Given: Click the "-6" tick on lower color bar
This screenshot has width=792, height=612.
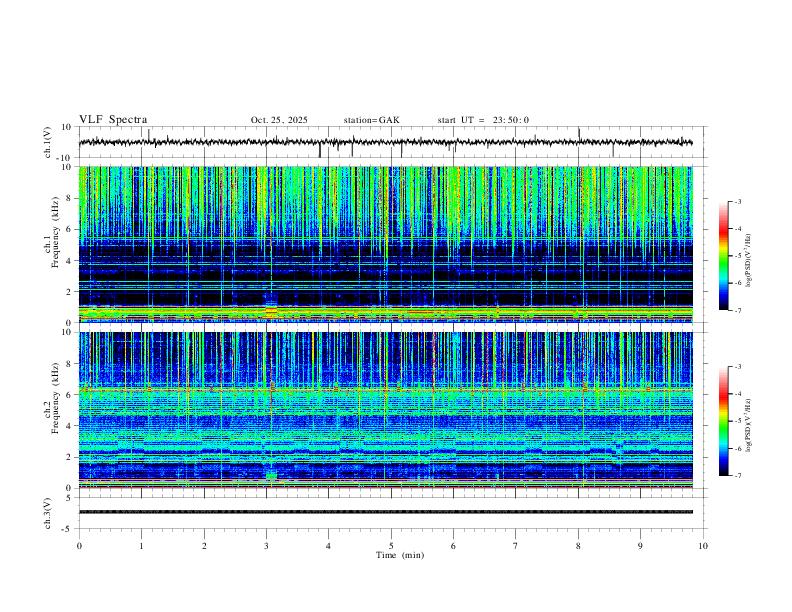Looking at the screenshot, I should click(738, 448).
